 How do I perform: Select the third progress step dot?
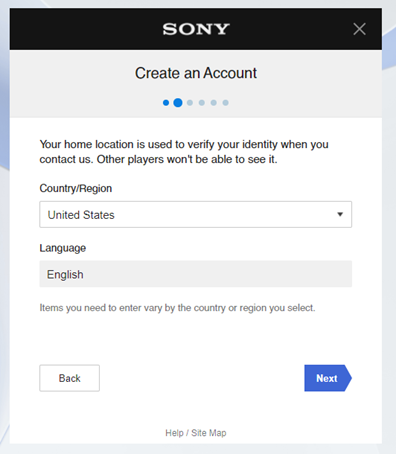(x=190, y=103)
